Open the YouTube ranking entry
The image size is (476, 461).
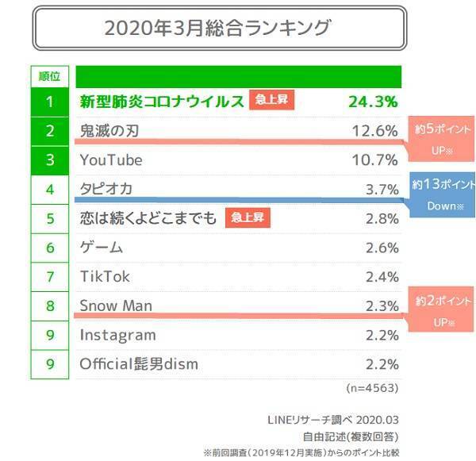111,160
